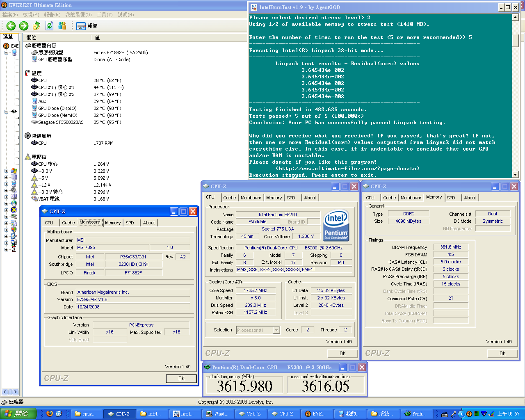Click the 3615.980 clock frequency readout
The height and width of the screenshot is (420, 525).
point(244,386)
